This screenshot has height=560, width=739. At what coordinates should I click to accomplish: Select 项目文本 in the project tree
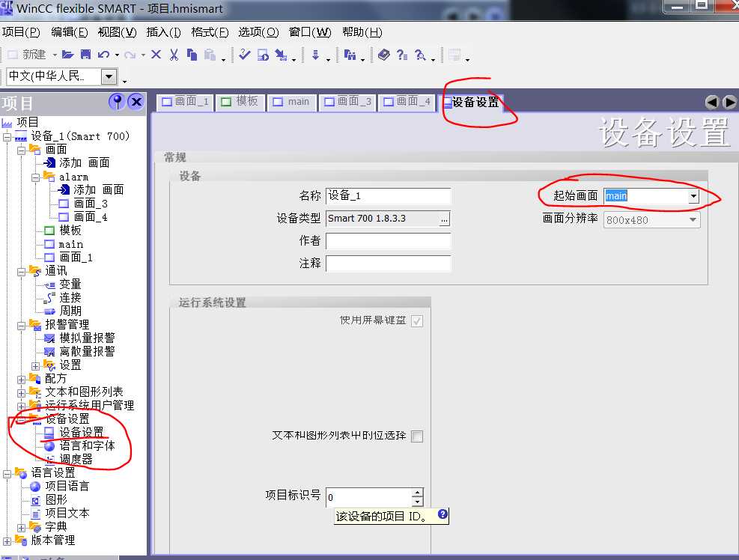coord(67,514)
